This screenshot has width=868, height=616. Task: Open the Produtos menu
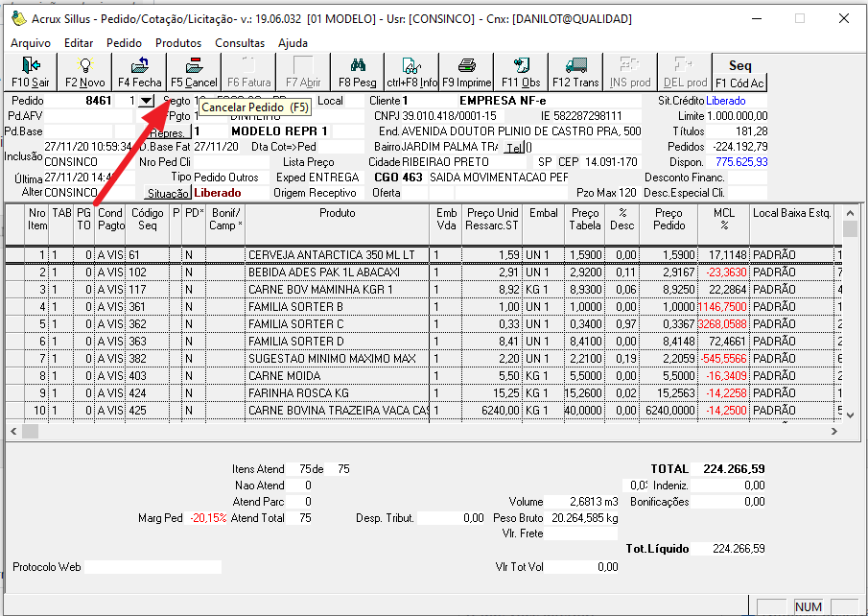[178, 43]
